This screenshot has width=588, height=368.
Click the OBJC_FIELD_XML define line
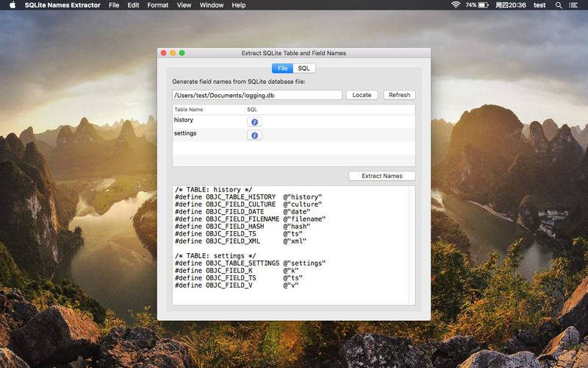[240, 241]
